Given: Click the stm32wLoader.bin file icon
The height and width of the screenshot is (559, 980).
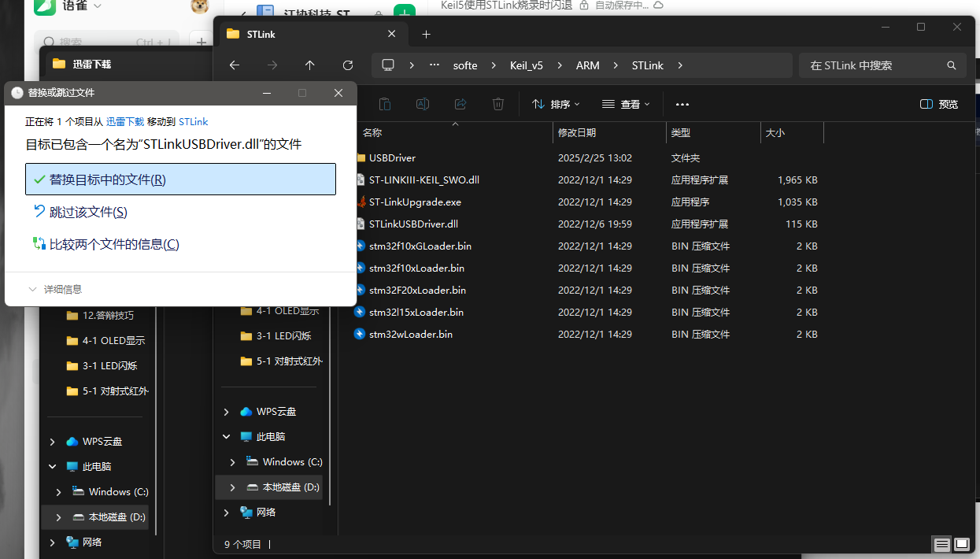Looking at the screenshot, I should (x=361, y=335).
